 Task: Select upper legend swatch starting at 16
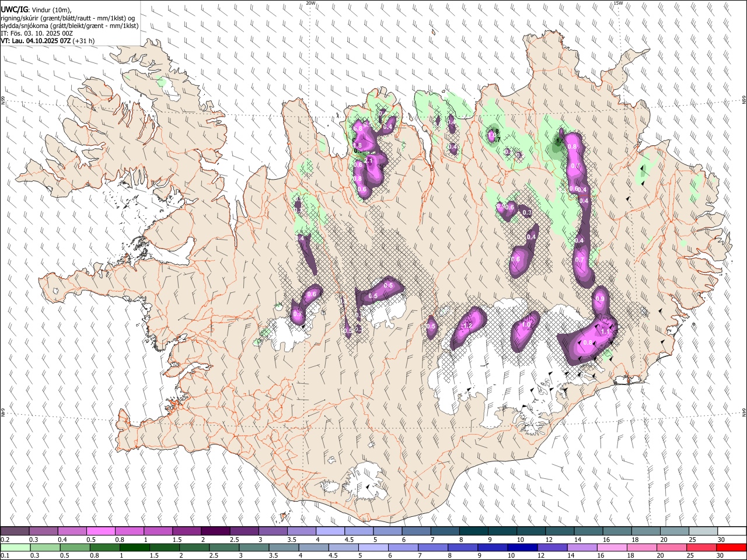[617, 531]
